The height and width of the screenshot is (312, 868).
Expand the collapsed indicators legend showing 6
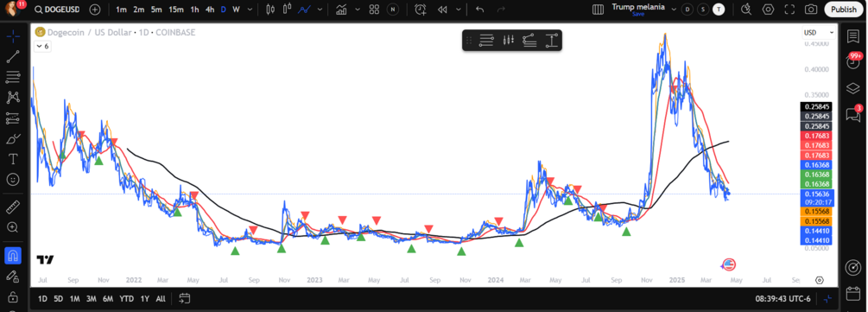tap(42, 47)
